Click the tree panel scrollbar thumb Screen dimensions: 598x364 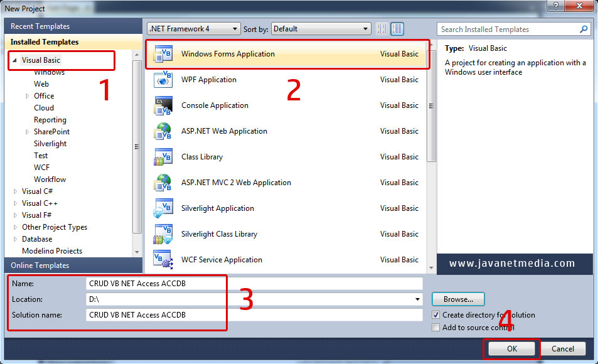(x=137, y=146)
